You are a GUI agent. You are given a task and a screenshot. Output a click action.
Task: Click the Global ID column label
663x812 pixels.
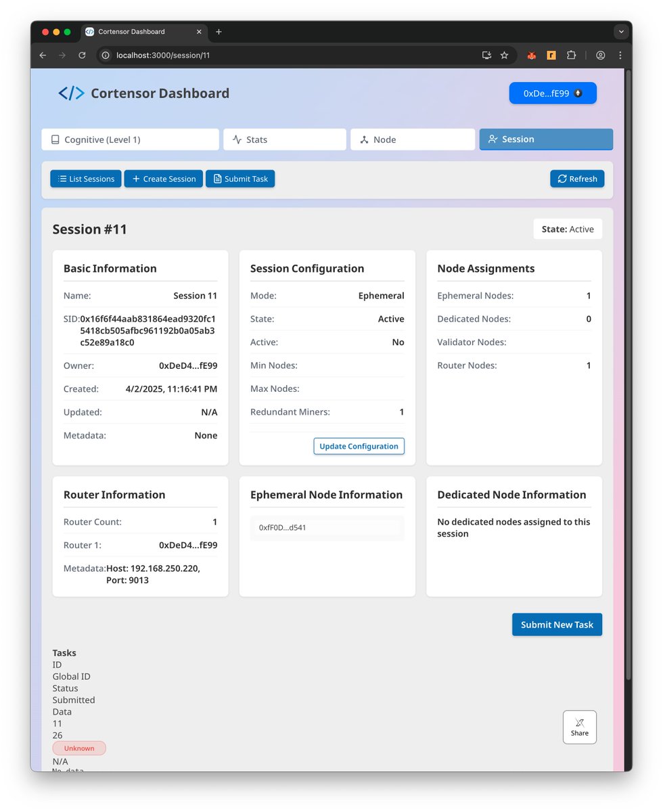point(71,677)
